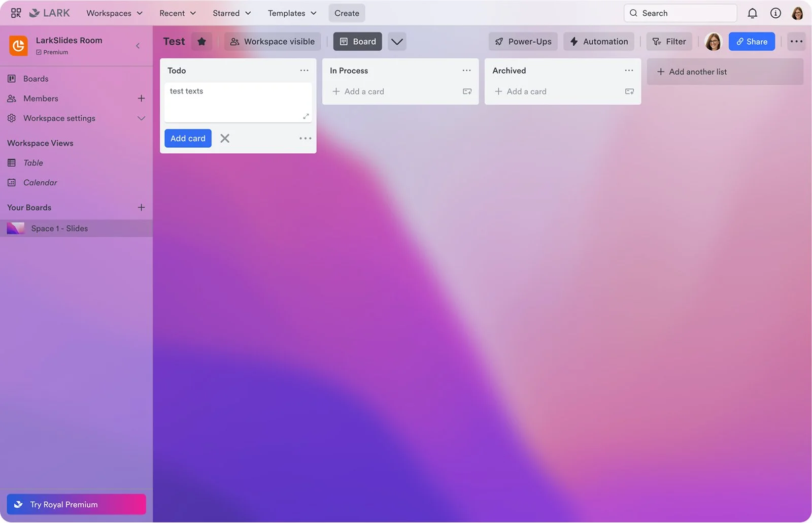Click the LarkSlides Room workspace logo
812x523 pixels.
pyautogui.click(x=18, y=46)
